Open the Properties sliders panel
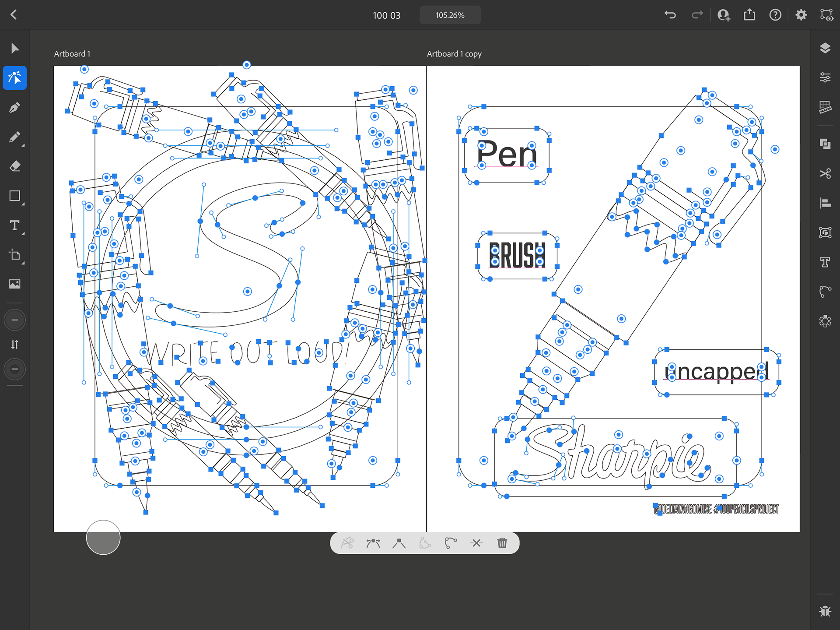The height and width of the screenshot is (630, 840). click(825, 77)
